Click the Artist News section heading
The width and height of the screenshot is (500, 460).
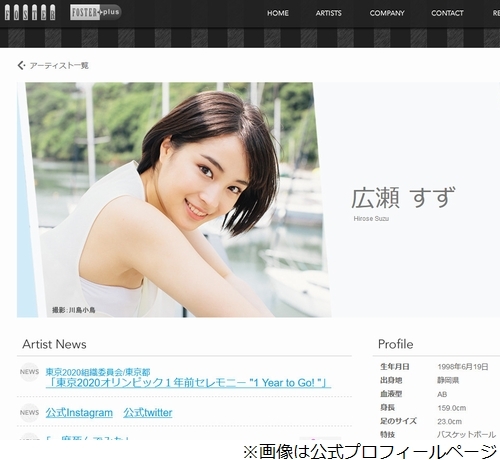tap(54, 344)
